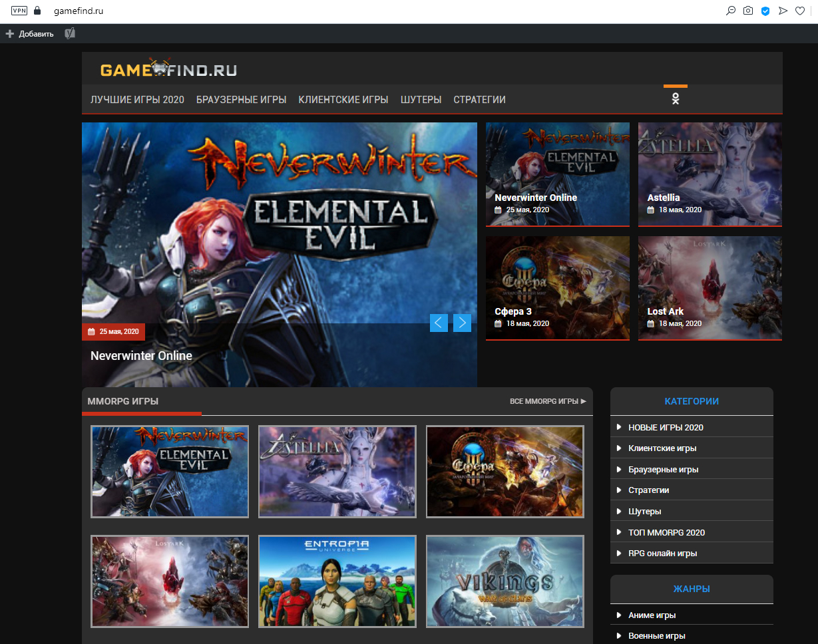Open Сфера thumbnail in MMORPG grid
This screenshot has height=644, width=818.
pyautogui.click(x=505, y=472)
